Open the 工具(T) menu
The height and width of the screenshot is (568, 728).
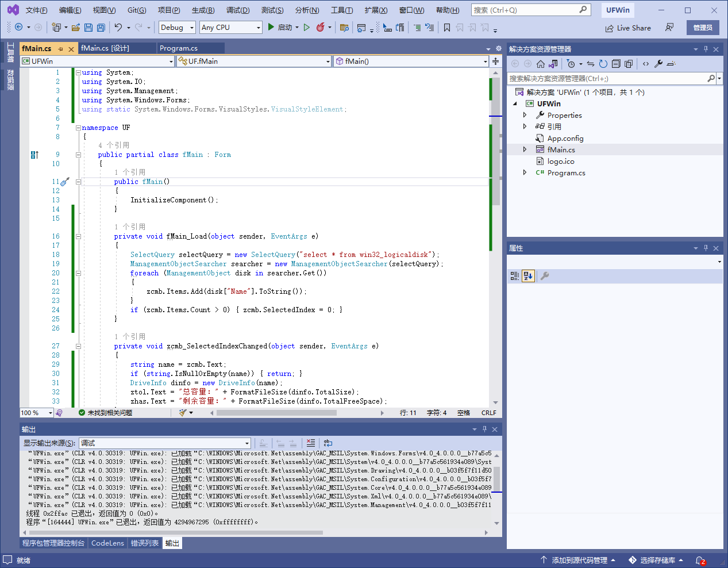341,10
